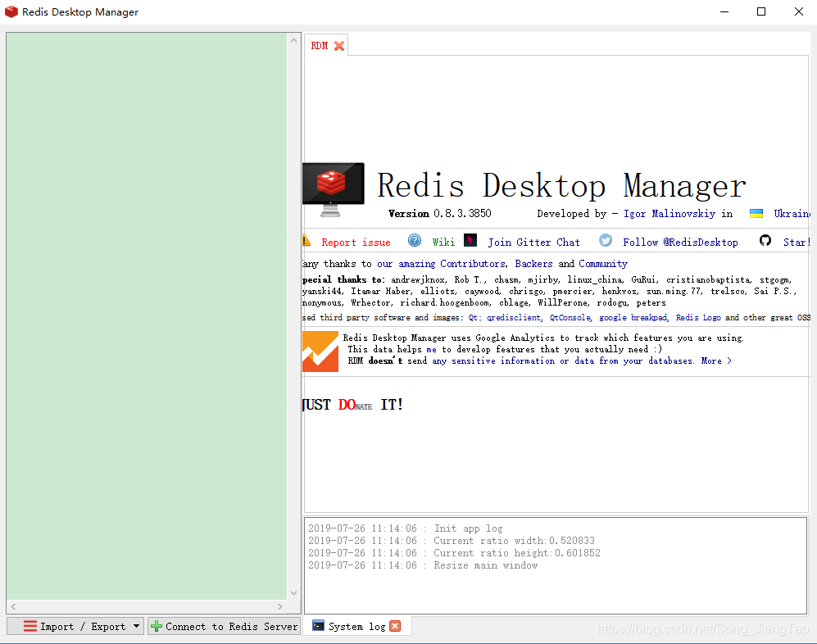Open the Community link
The image size is (817, 644).
[x=603, y=264]
